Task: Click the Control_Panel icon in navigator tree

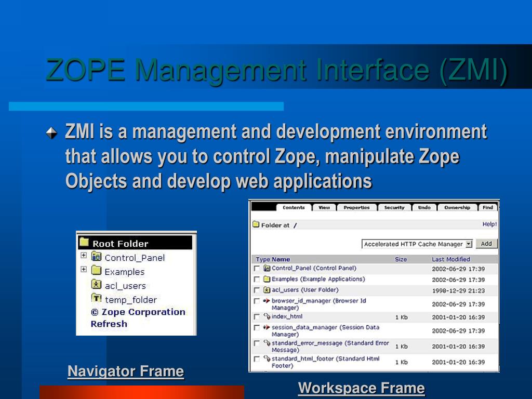Action: (x=96, y=256)
